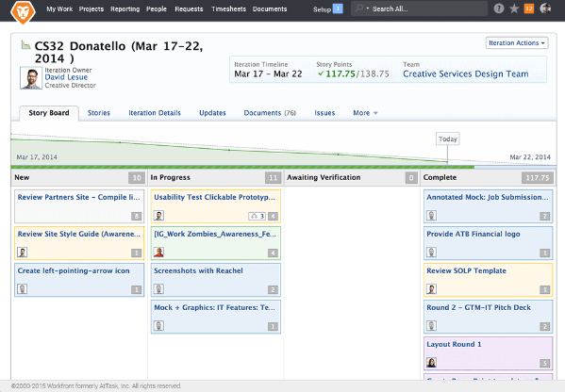Open favorites star icon
Image resolution: width=565 pixels, height=392 pixels.
pos(514,8)
